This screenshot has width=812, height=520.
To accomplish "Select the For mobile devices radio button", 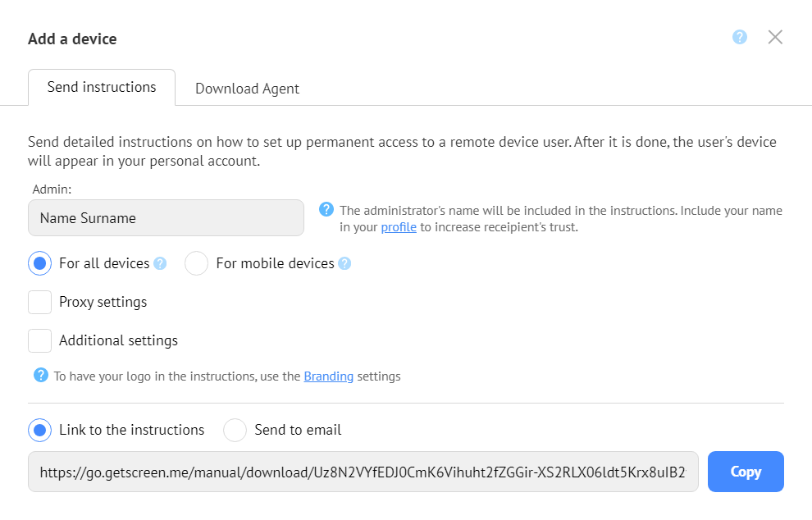I will pyautogui.click(x=196, y=263).
